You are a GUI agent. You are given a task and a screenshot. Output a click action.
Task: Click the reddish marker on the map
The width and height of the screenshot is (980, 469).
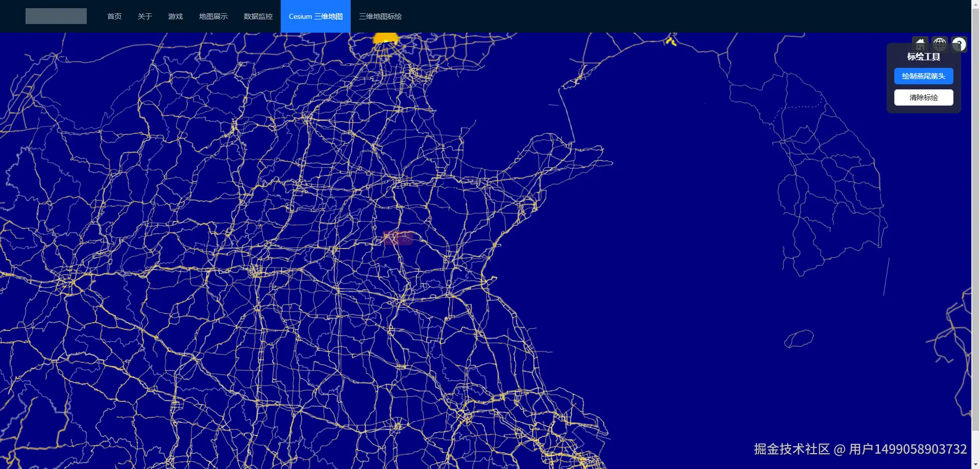pos(398,238)
